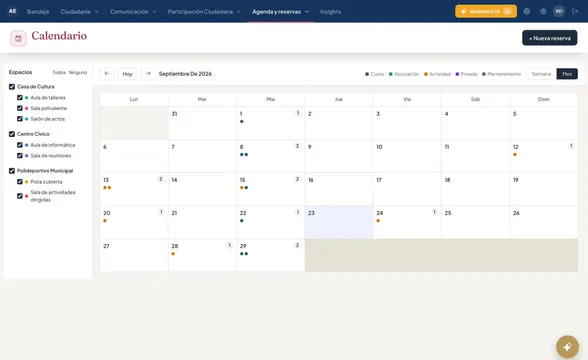Screen dimensions: 588x360
Task: Expand the Agenda y reservas menu dropdown
Action: pyautogui.click(x=280, y=12)
